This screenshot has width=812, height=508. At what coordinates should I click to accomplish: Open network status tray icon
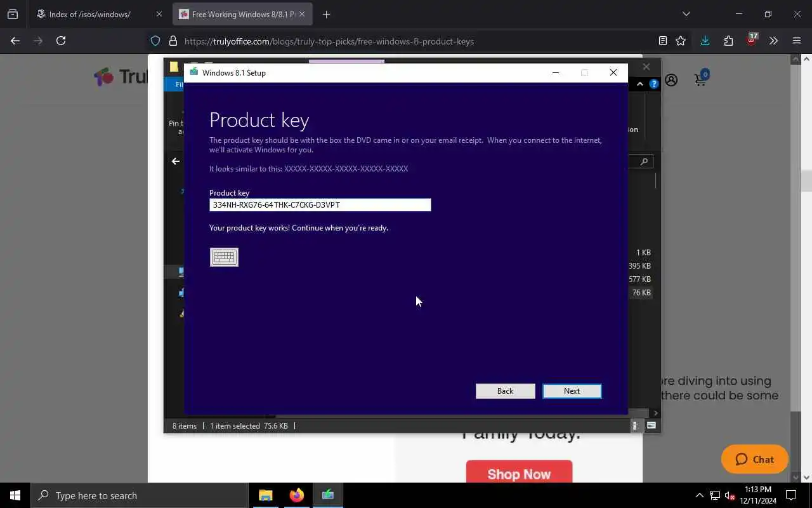point(715,496)
